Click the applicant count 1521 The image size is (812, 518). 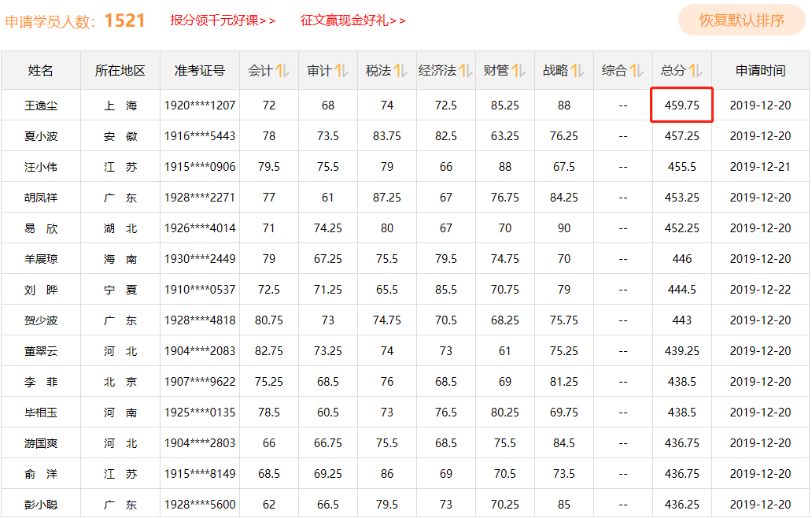126,19
